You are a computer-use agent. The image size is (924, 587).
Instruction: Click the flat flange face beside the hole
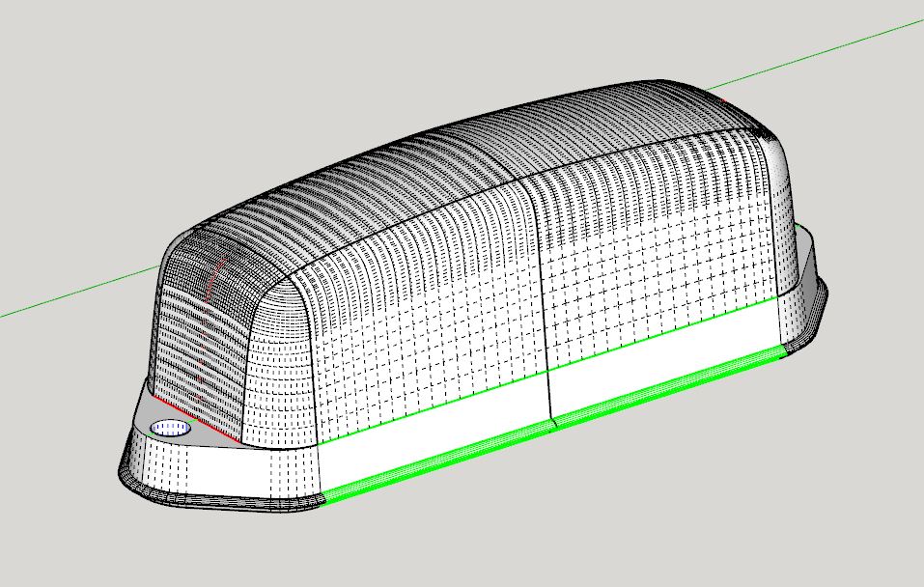tap(204, 438)
